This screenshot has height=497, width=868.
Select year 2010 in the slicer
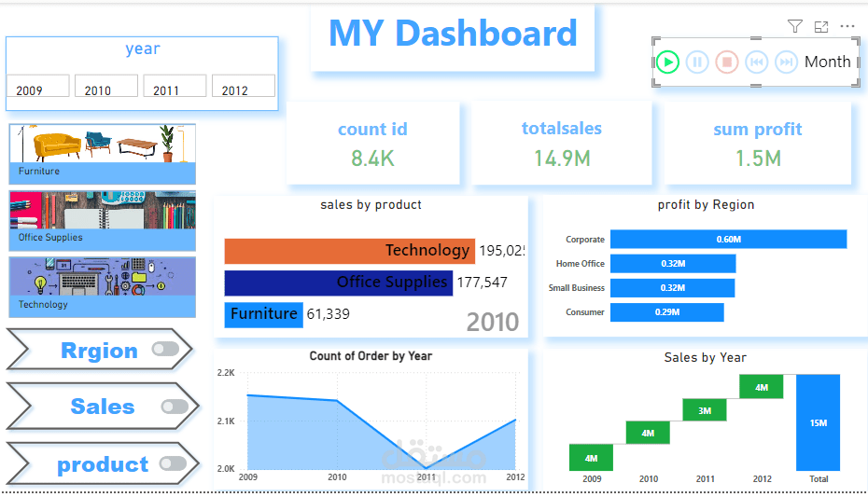[106, 86]
